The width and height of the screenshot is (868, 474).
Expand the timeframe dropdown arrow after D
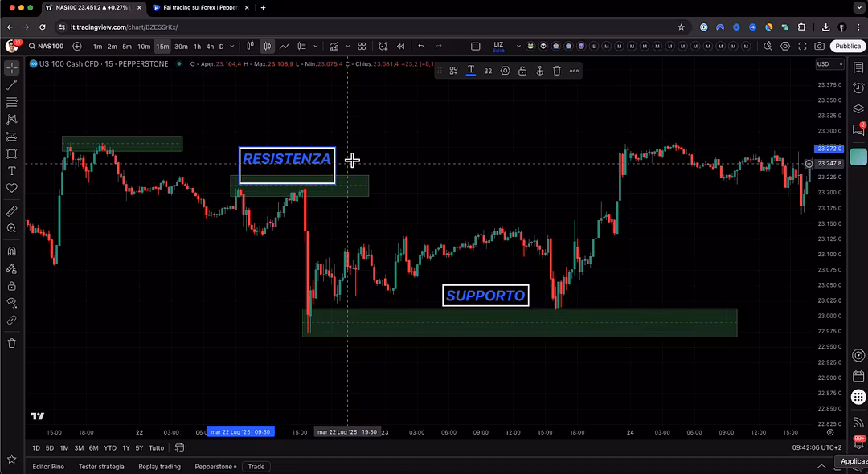tap(233, 47)
